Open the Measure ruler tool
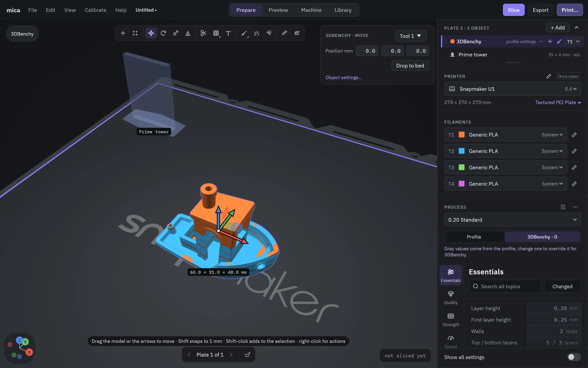 (x=284, y=33)
